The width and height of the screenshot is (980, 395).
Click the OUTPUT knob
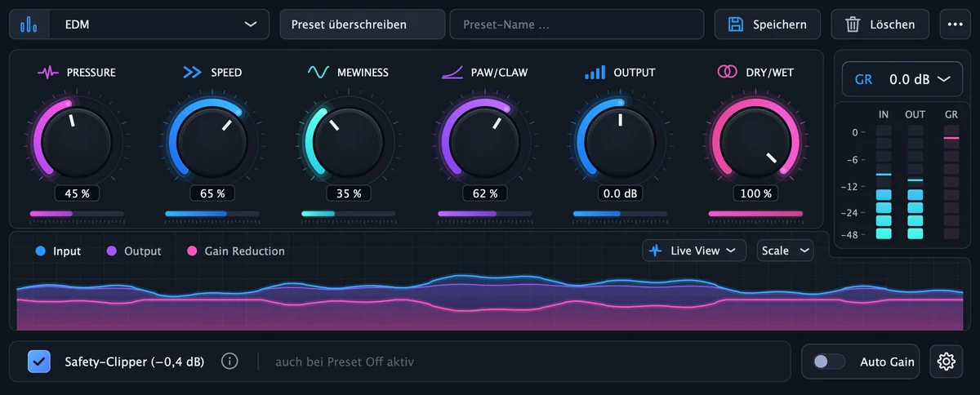coord(621,140)
